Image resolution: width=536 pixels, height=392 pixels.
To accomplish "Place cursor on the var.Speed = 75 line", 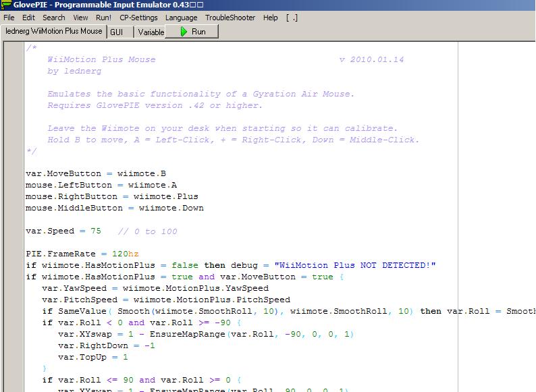I will coord(63,231).
